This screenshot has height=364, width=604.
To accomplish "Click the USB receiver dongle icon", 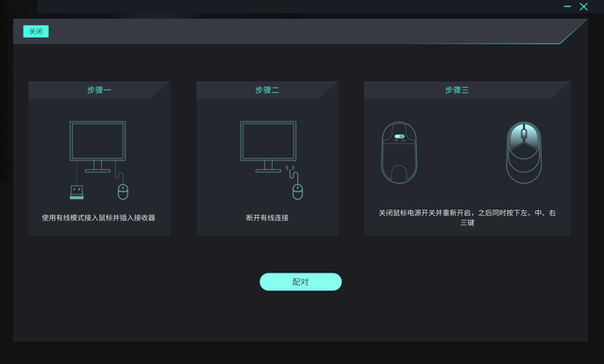I will 76,192.
